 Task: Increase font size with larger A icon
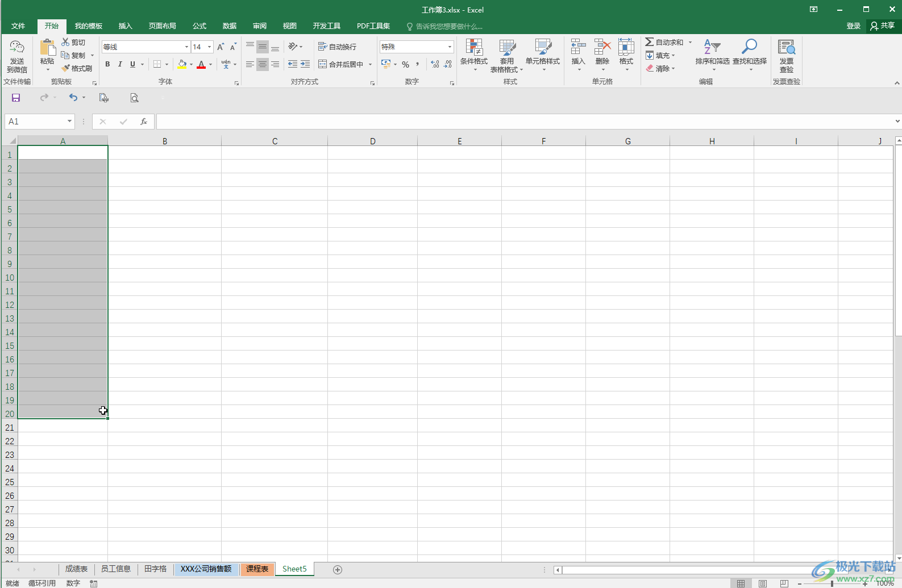[221, 47]
